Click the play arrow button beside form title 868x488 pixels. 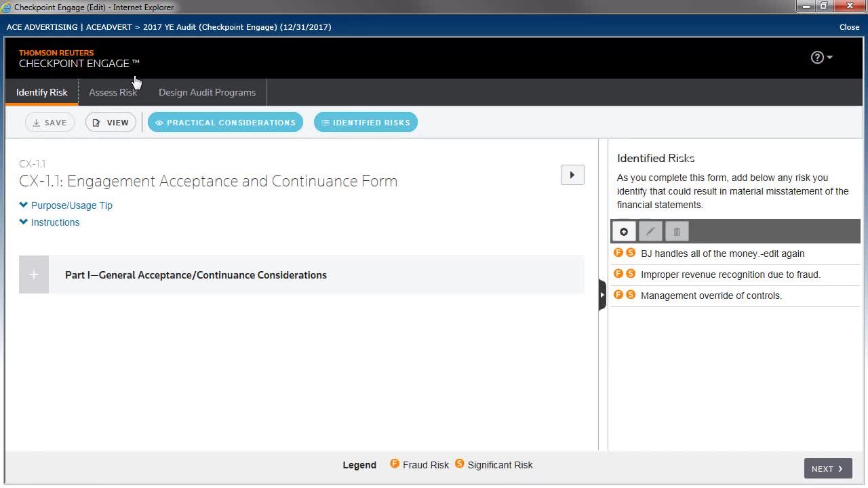click(x=572, y=175)
